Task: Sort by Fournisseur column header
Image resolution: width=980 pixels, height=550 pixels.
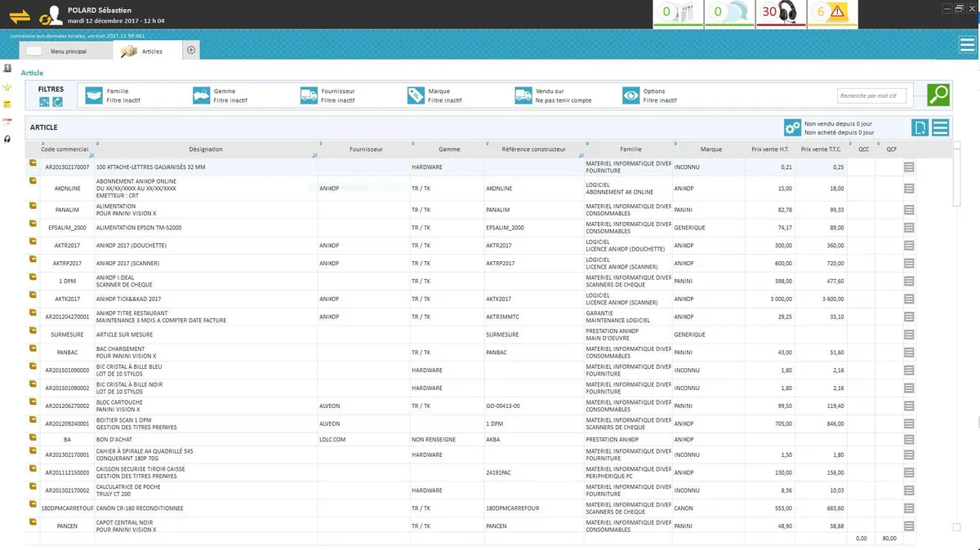Action: pos(366,149)
